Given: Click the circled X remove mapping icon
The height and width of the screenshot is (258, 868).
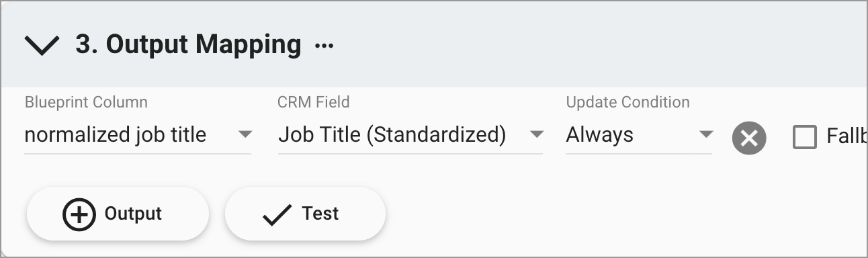Looking at the screenshot, I should [x=749, y=138].
